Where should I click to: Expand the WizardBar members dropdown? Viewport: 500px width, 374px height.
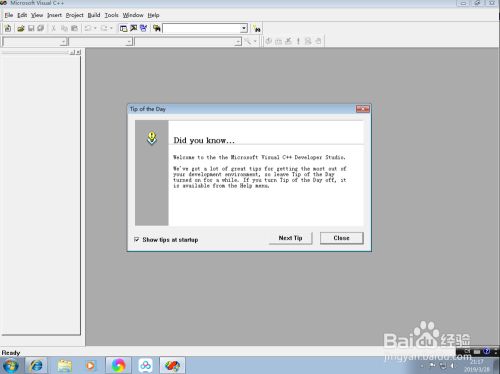(x=238, y=42)
